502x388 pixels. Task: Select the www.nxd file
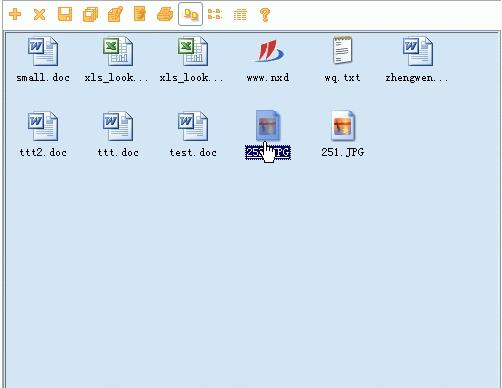[268, 60]
